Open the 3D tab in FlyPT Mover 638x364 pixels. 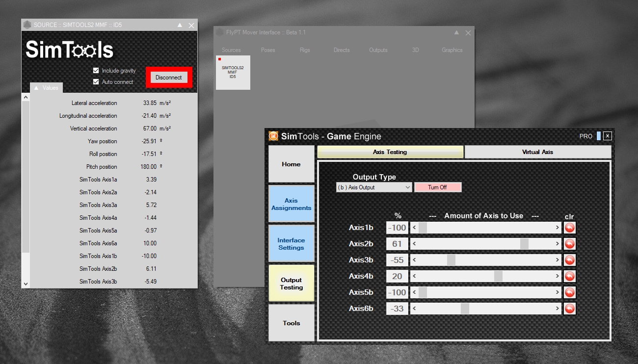pos(415,50)
